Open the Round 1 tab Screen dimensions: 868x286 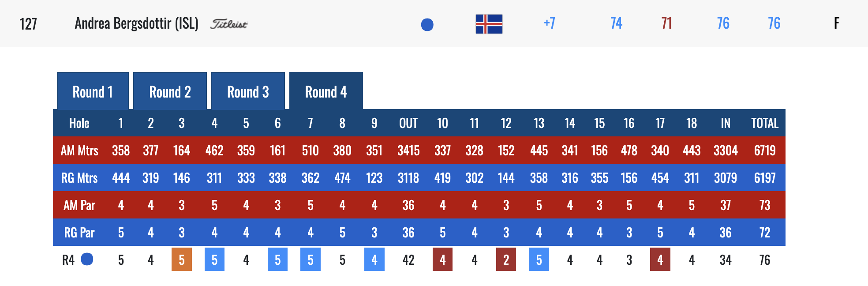(93, 92)
